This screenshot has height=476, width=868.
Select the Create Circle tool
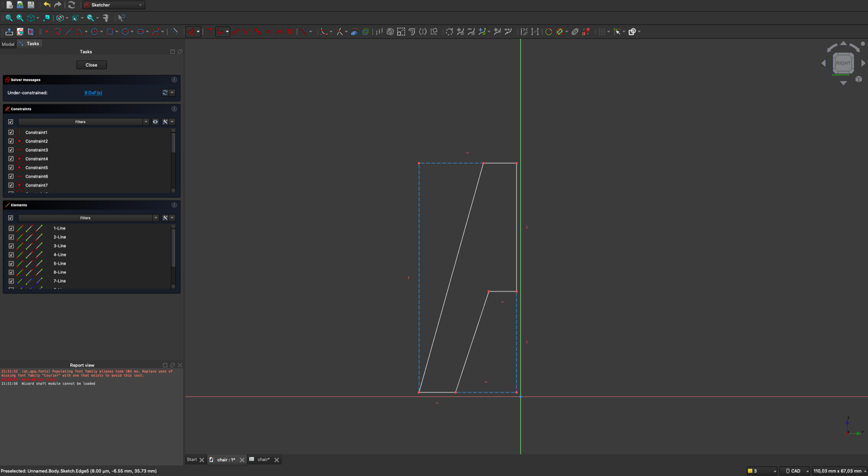[x=94, y=31]
